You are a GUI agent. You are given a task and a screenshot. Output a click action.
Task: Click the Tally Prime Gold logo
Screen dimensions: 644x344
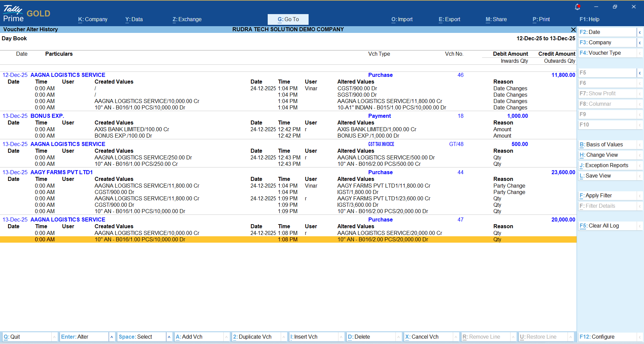tap(26, 13)
